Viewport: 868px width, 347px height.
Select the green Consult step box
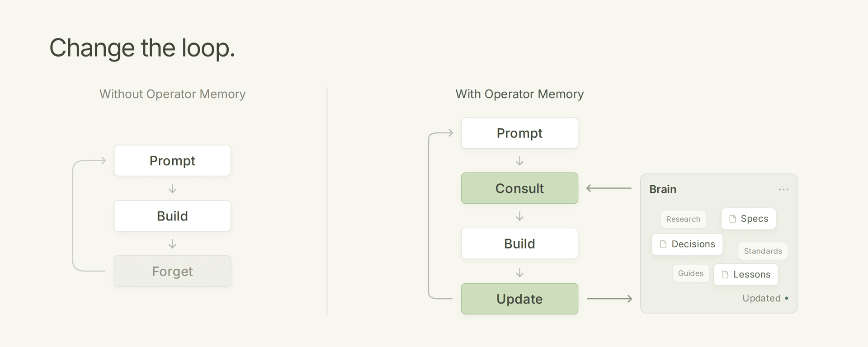point(519,188)
